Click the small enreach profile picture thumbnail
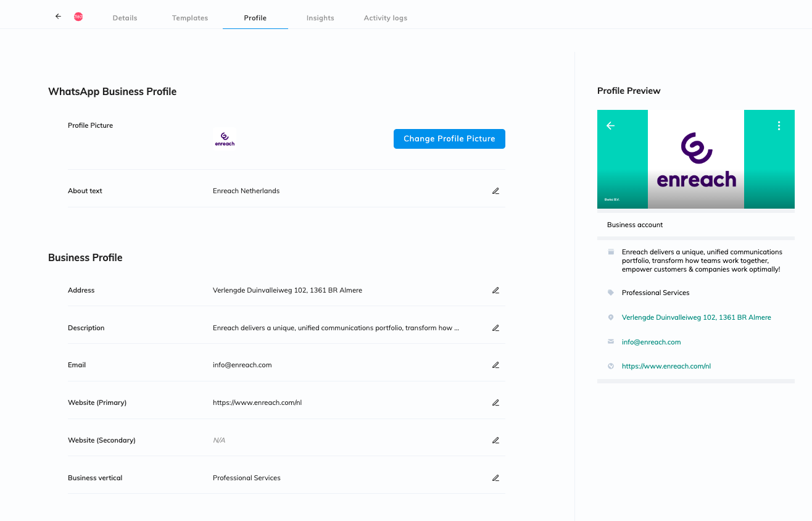Screen dimensions: 812x521 coord(225,139)
